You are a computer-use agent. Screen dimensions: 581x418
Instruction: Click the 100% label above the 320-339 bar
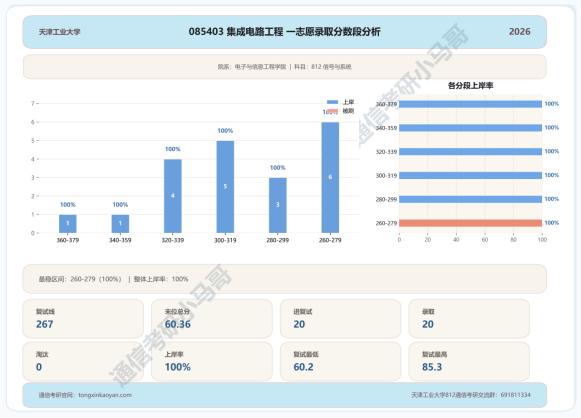click(173, 149)
